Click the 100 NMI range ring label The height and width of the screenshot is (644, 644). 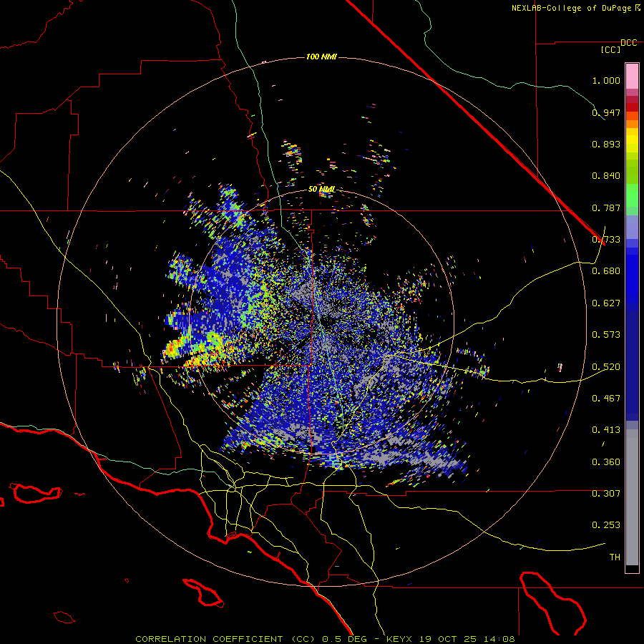pos(321,57)
